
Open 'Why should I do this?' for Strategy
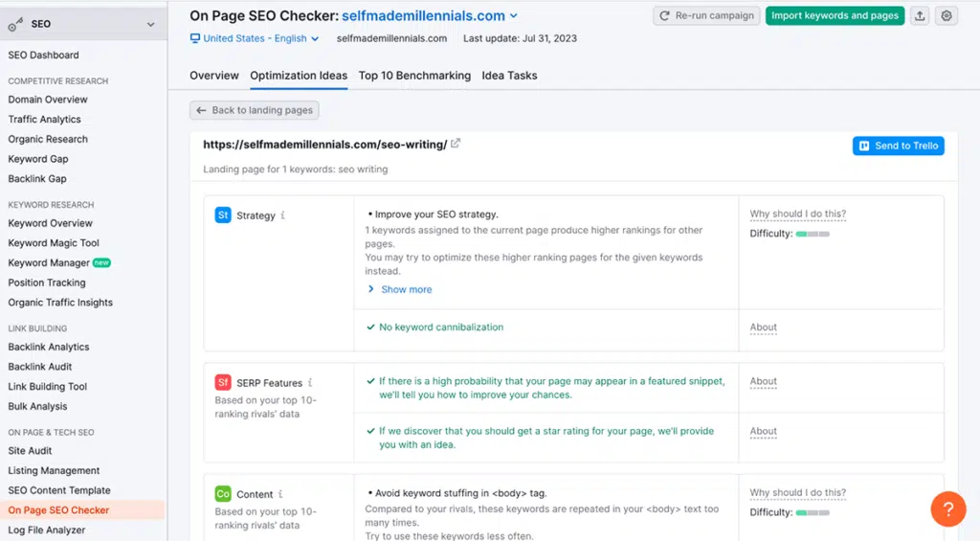click(x=797, y=214)
